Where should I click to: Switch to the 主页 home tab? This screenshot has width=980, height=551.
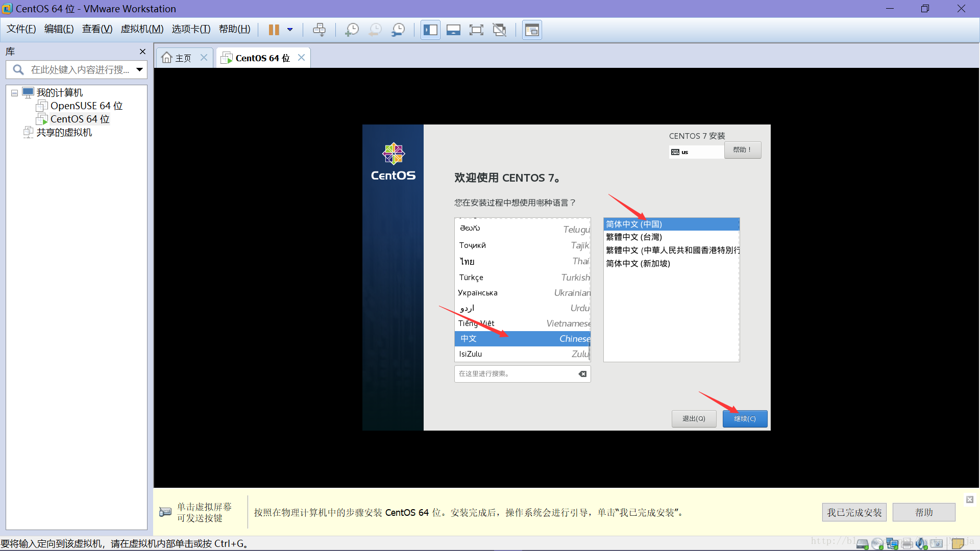(177, 58)
